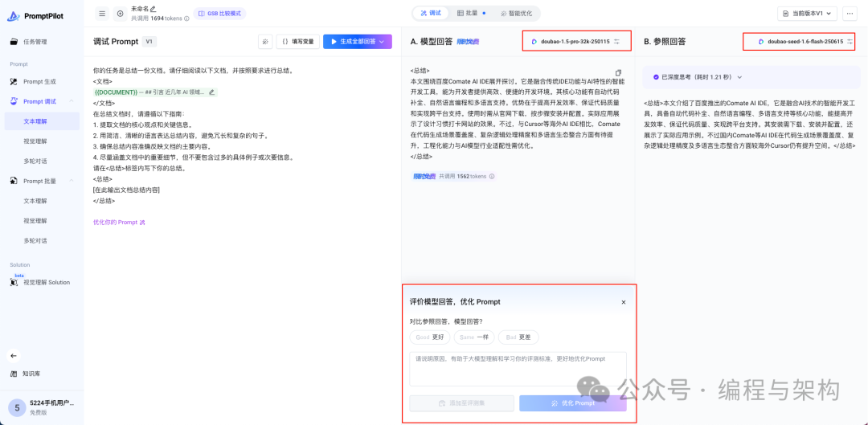Click the {{DOCUMENT}} variable chip
The width and height of the screenshot is (868, 425).
point(156,92)
